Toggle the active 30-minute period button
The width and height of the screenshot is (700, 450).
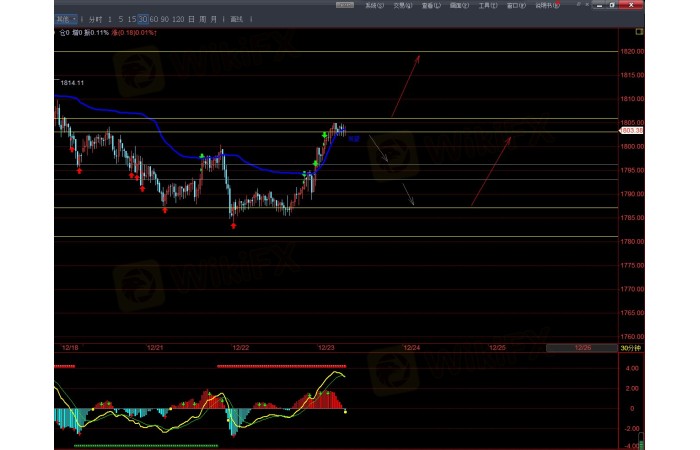point(144,19)
